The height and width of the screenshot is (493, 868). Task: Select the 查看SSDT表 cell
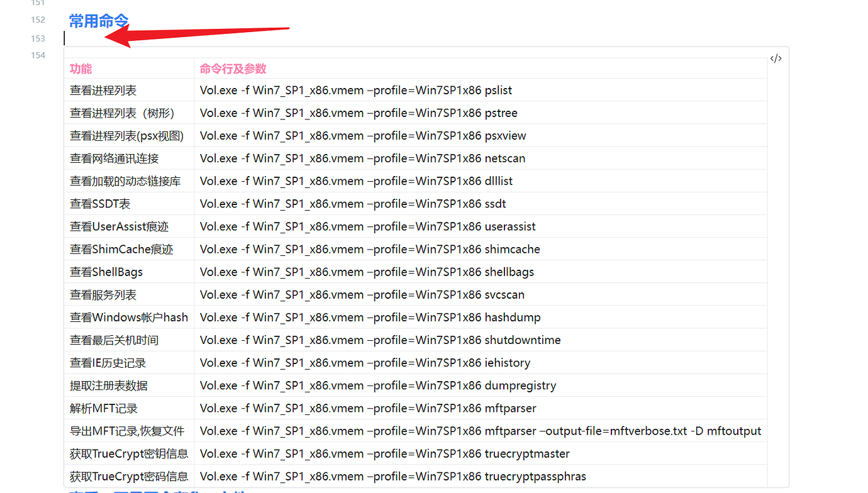point(129,203)
